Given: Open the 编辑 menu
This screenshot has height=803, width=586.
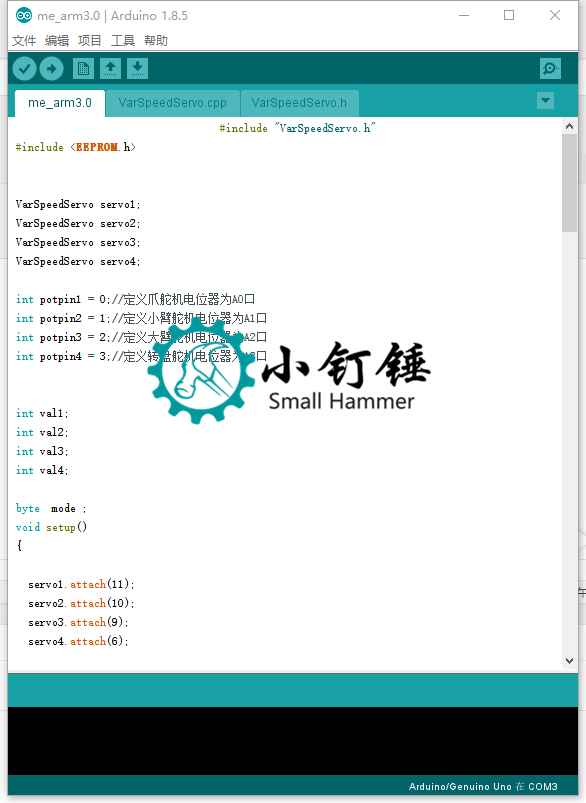Looking at the screenshot, I should point(57,40).
